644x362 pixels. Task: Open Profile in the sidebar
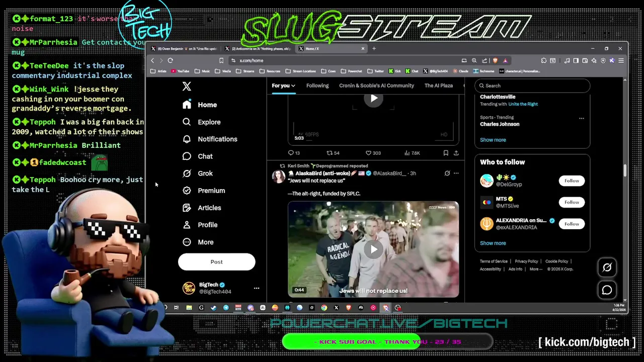(x=200, y=225)
